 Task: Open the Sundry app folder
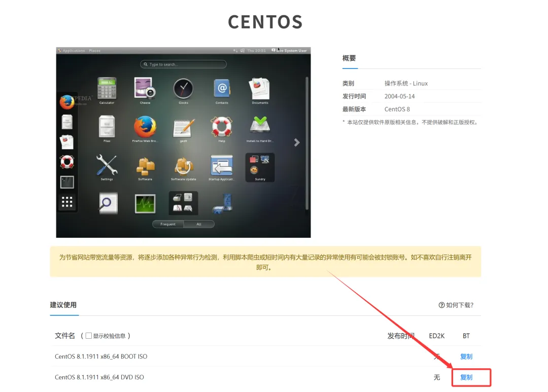tap(260, 167)
